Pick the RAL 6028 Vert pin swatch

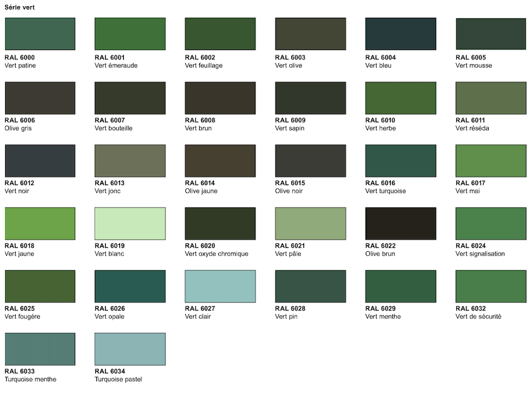[x=310, y=286]
